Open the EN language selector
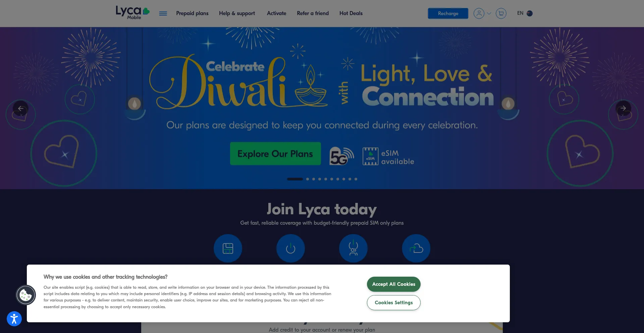Screen dimensions: 644x333 [x=525, y=13]
